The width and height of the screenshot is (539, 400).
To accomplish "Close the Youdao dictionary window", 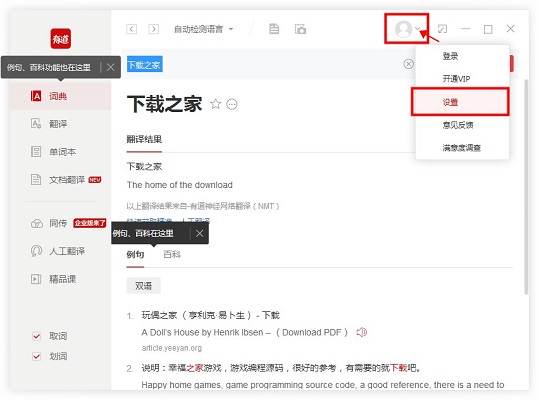I will pyautogui.click(x=510, y=29).
